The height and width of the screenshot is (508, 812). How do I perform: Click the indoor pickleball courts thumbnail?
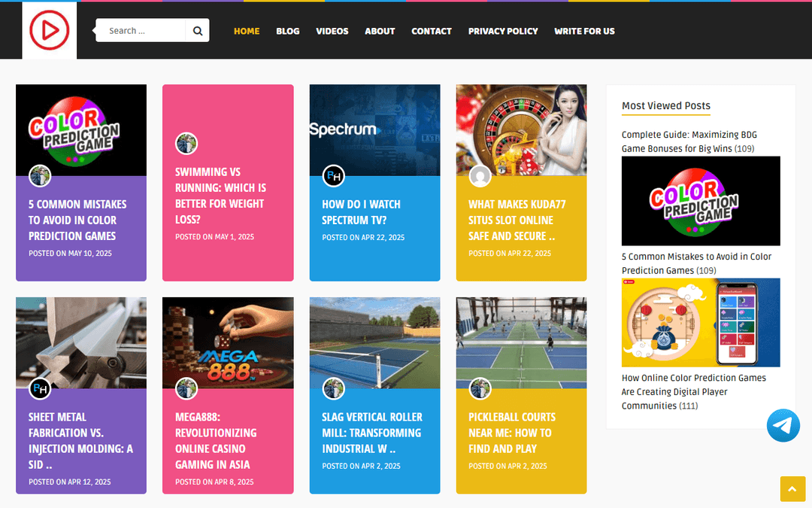522,342
